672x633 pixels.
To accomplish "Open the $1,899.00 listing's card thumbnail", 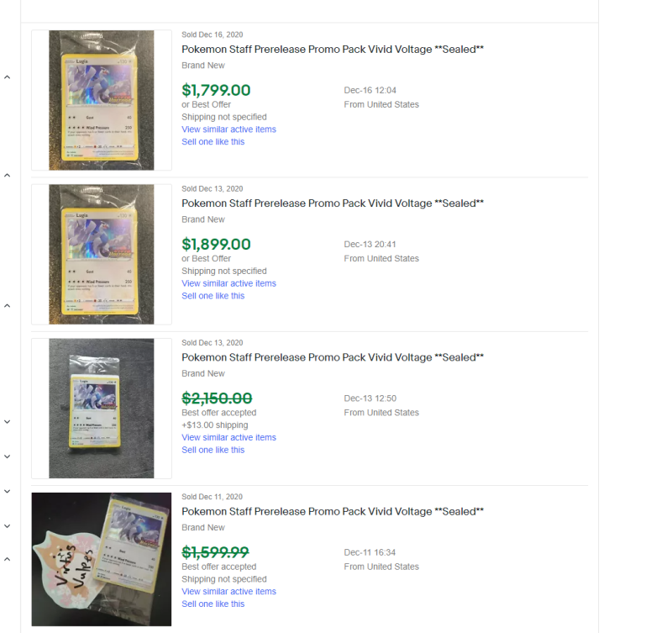I will [101, 254].
